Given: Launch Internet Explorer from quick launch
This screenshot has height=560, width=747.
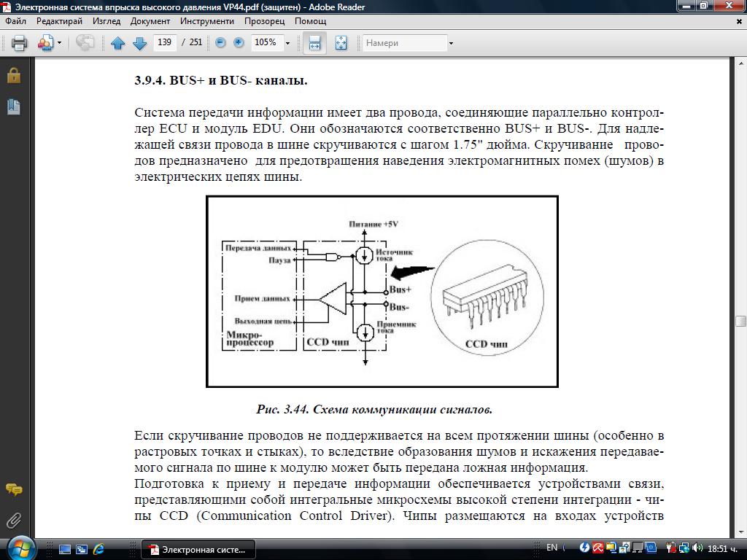Looking at the screenshot, I should pyautogui.click(x=98, y=550).
